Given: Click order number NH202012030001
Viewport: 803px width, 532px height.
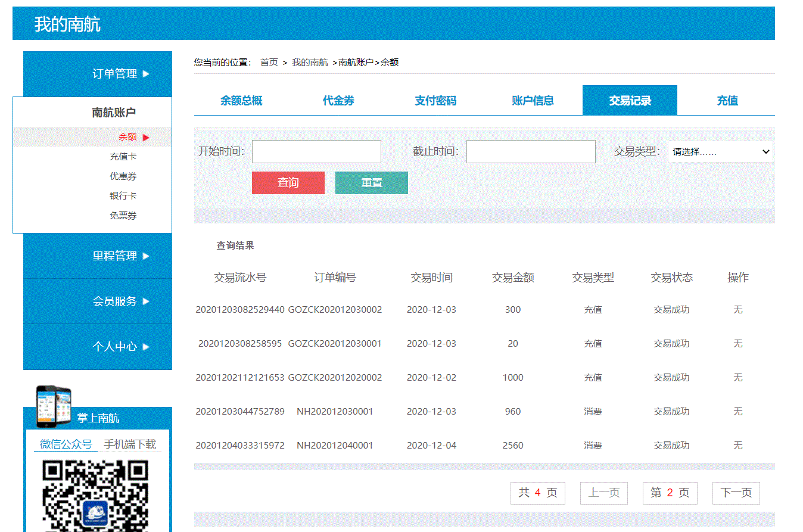Looking at the screenshot, I should (335, 412).
